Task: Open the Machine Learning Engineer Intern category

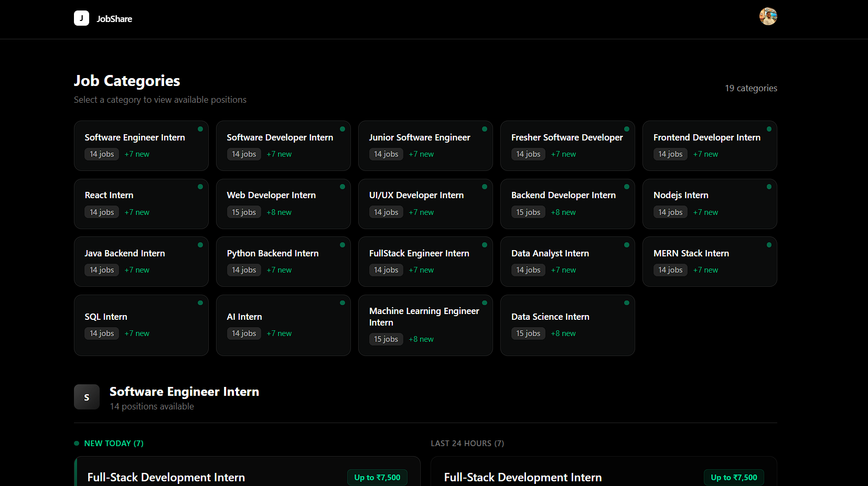Action: tap(425, 325)
